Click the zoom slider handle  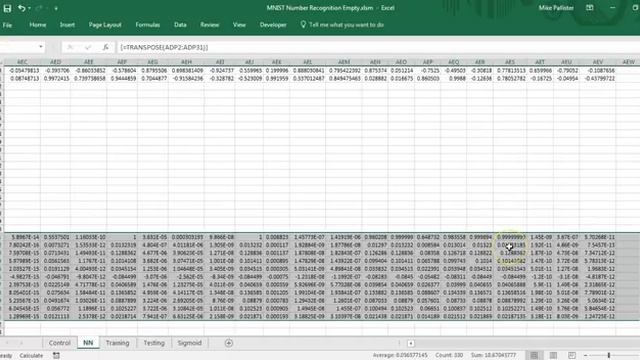click(609, 356)
